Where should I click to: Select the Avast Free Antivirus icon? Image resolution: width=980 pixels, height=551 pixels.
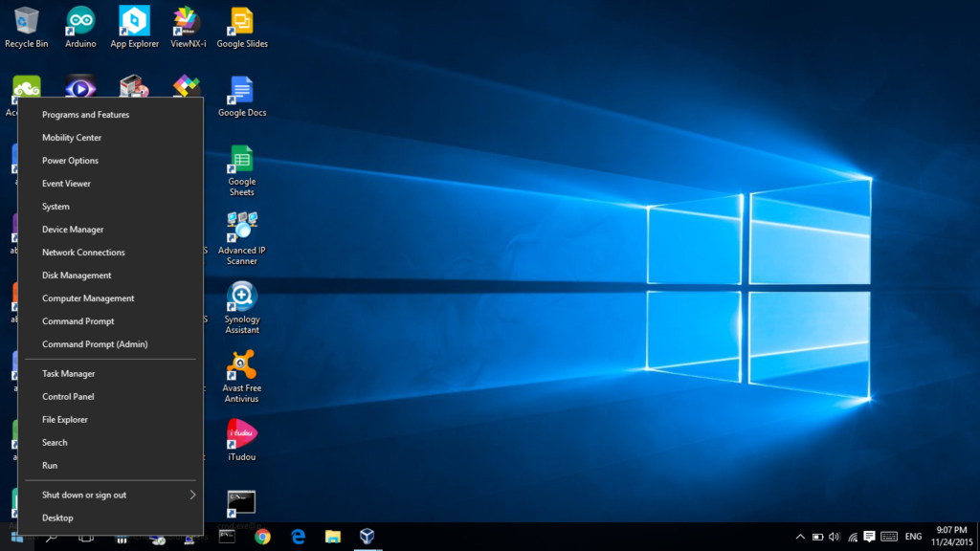(x=242, y=376)
